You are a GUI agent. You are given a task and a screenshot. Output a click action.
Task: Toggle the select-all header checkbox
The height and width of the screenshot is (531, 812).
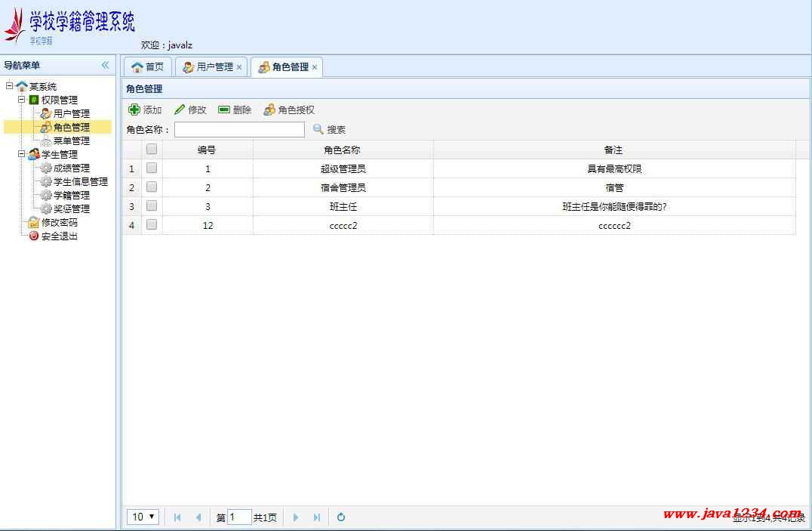coord(152,150)
